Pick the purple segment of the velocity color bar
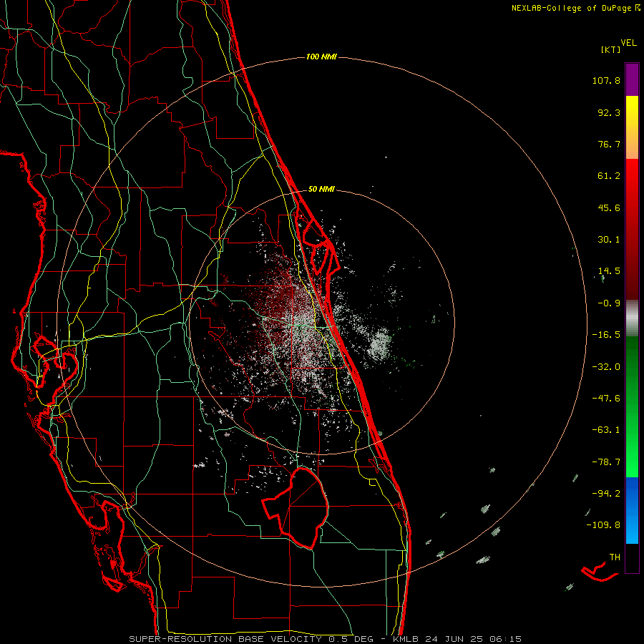This screenshot has height=644, width=644. point(632,79)
